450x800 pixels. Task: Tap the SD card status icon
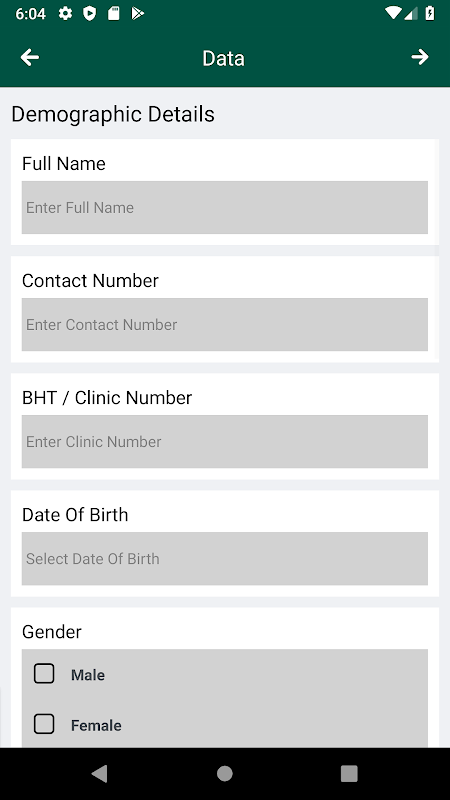pos(113,14)
